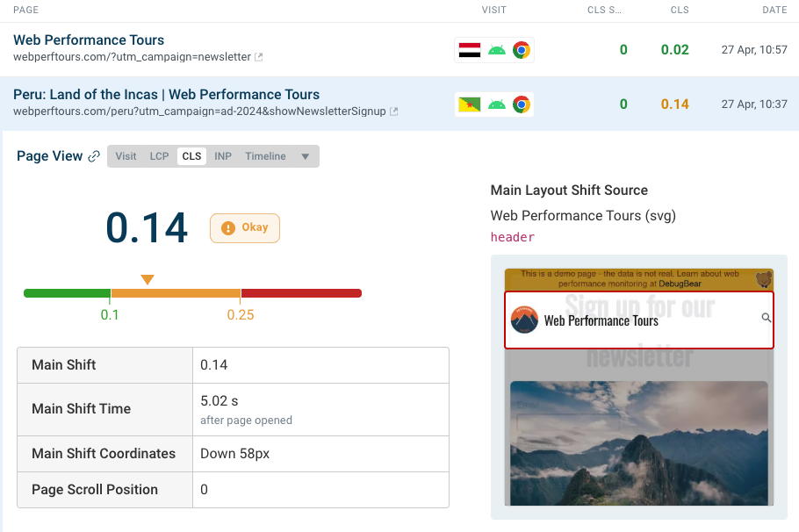Screen dimensions: 799x532
Task: Click orange marker on CLS scale
Action: (x=148, y=280)
